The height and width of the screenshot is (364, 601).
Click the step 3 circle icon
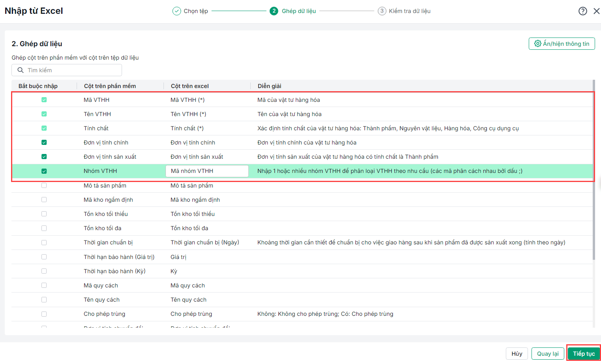pos(382,11)
